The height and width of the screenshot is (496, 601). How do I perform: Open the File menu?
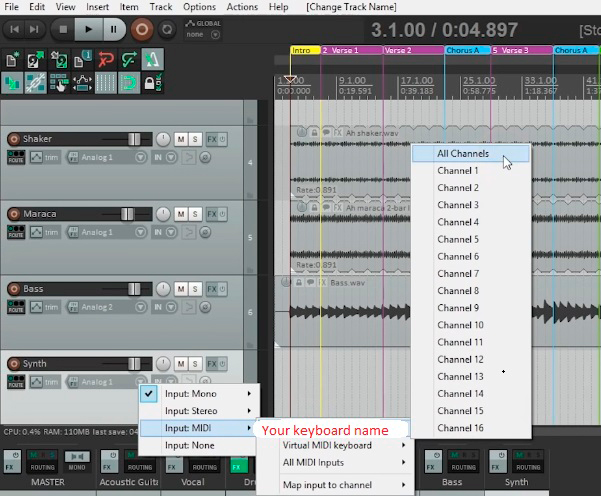(x=11, y=7)
